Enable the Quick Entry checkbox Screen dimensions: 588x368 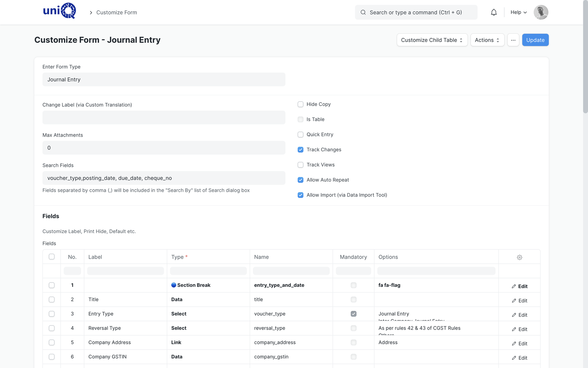(x=300, y=135)
